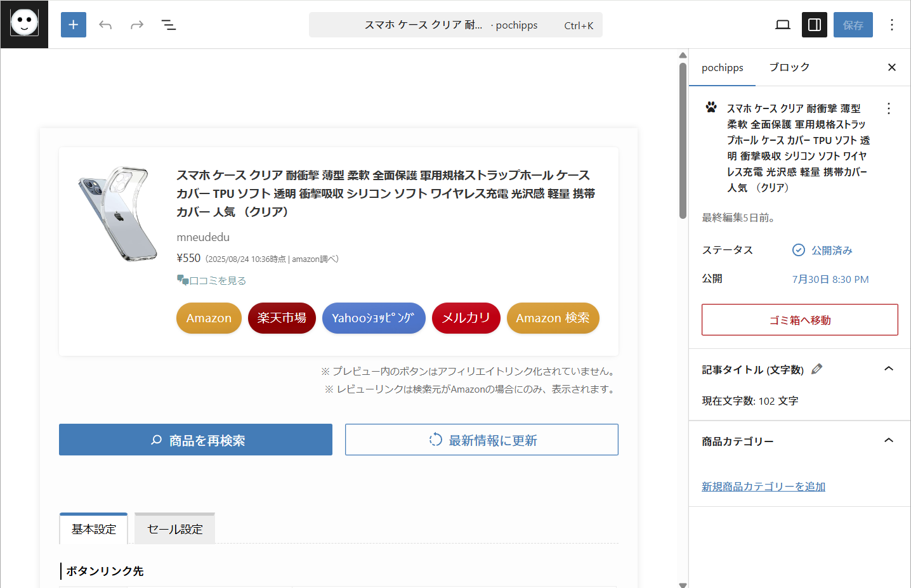Open the editor options menu
The width and height of the screenshot is (911, 588).
pyautogui.click(x=892, y=25)
